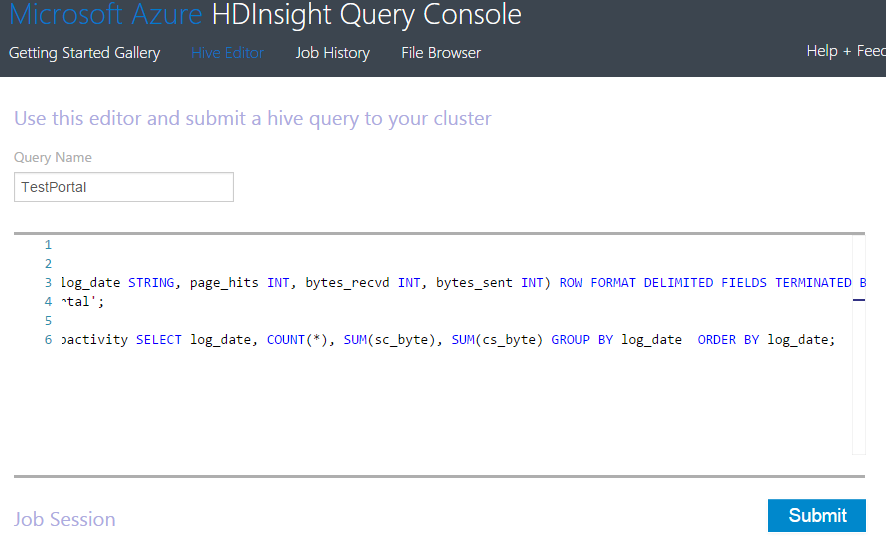Switch to the Hive Editor tab
The width and height of the screenshot is (886, 547).
(227, 53)
